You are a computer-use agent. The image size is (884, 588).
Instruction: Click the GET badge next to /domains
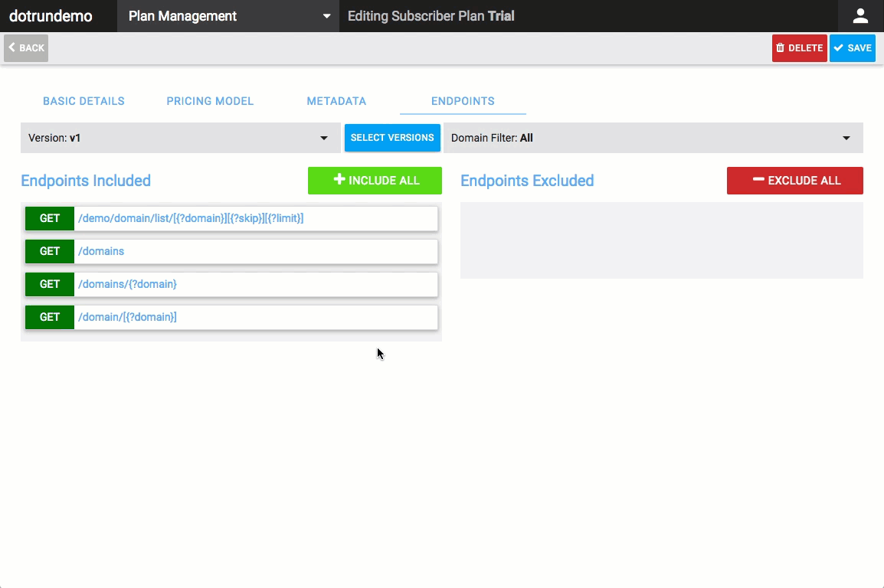coord(49,251)
